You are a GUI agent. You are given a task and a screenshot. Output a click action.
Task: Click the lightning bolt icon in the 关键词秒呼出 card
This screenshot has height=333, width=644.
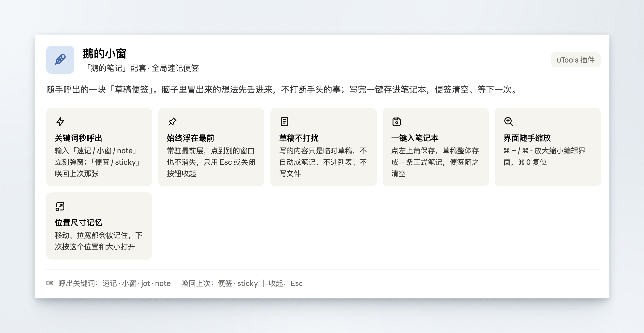(60, 122)
